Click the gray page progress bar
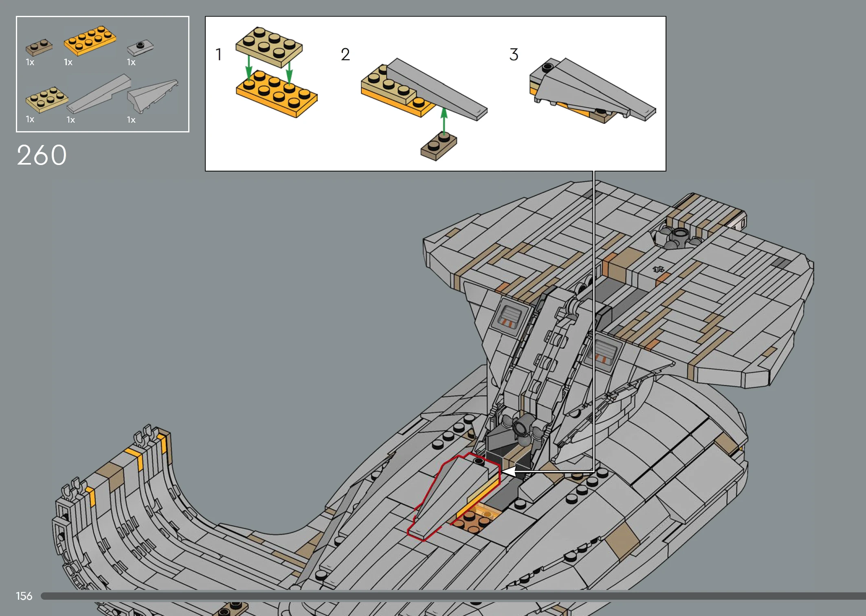Viewport: 866px width, 616px height. click(x=448, y=596)
